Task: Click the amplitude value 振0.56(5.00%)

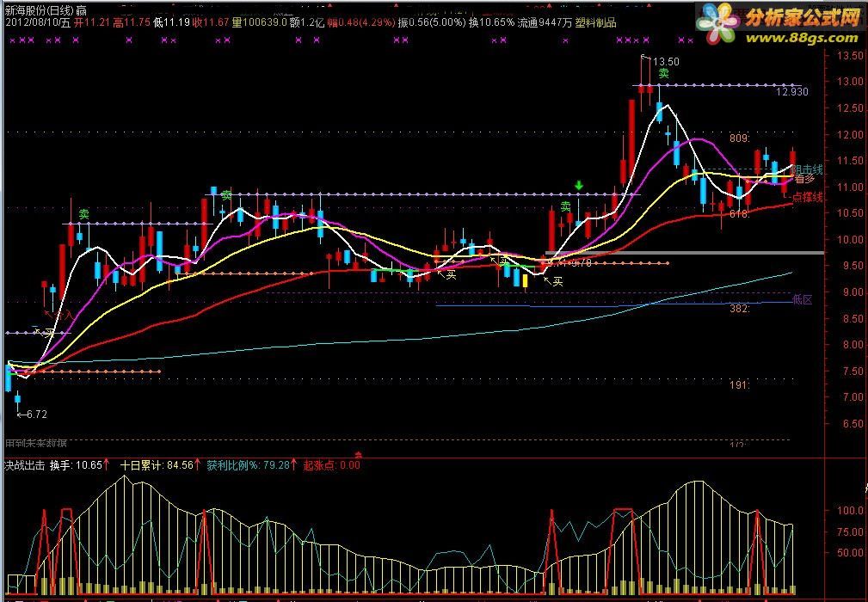Action: tap(432, 22)
